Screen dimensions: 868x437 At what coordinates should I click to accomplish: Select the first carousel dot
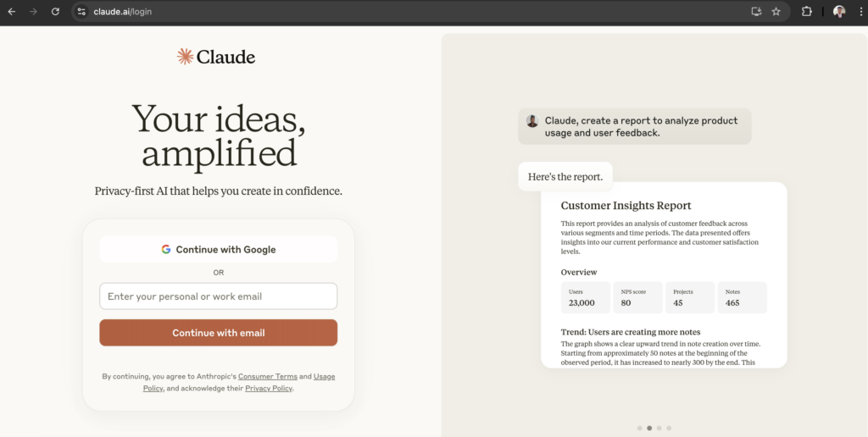pyautogui.click(x=639, y=428)
